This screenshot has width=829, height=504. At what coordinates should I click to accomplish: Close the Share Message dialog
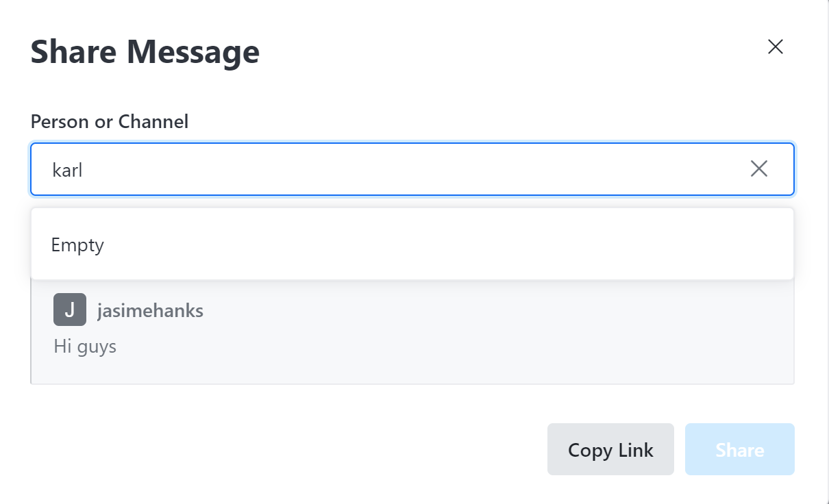pyautogui.click(x=775, y=47)
